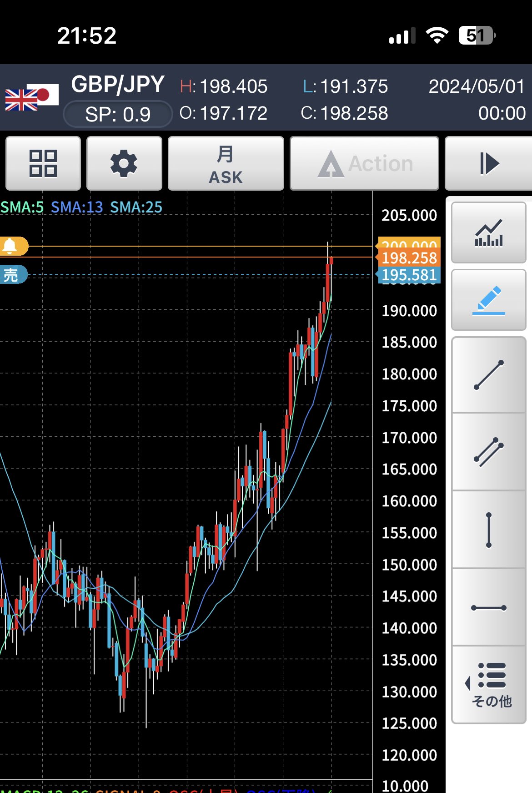The width and height of the screenshot is (532, 793).
Task: Tap the H: 198.405 high value
Action: [x=224, y=86]
